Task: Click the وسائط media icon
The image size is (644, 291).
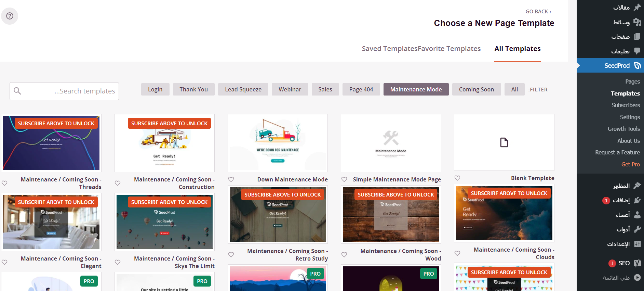Action: coord(638,22)
